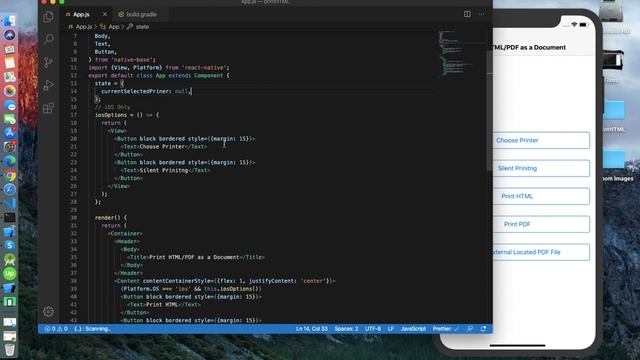The width and height of the screenshot is (640, 360).
Task: Open Android Studio from the dock
Action: [10, 260]
